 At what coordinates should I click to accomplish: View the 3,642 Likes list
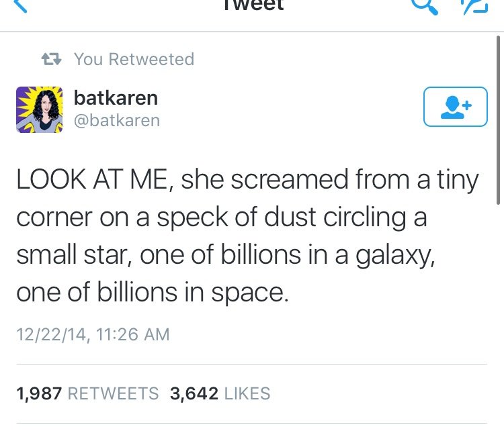(x=220, y=393)
